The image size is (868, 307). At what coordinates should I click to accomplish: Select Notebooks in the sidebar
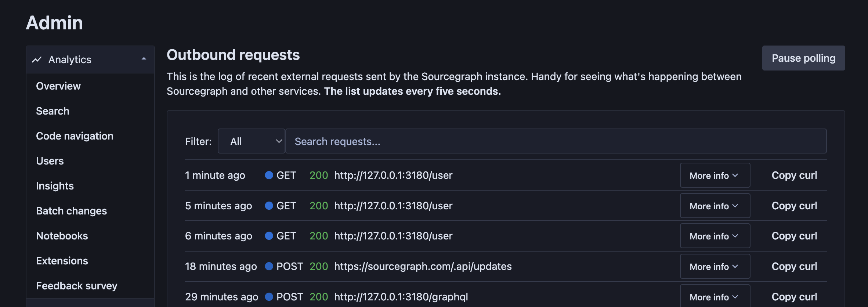coord(62,236)
